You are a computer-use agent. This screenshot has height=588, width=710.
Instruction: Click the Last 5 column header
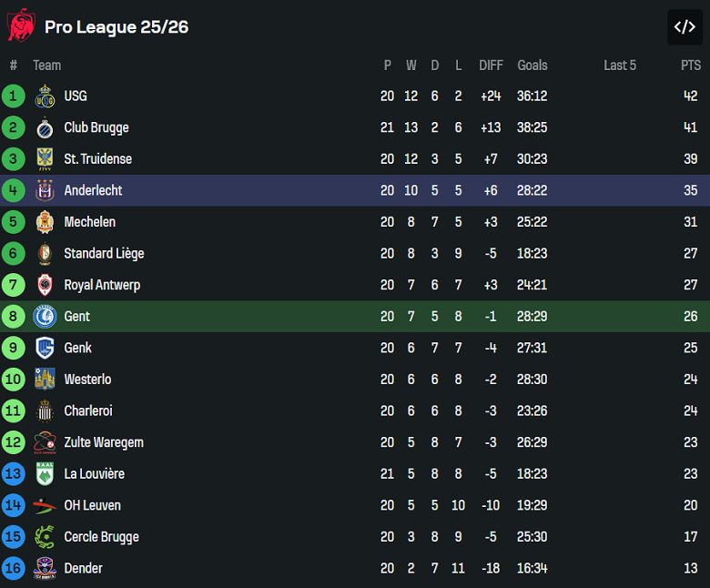620,66
